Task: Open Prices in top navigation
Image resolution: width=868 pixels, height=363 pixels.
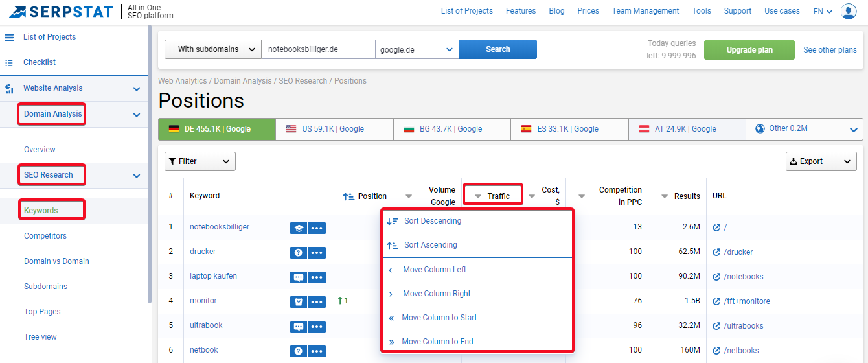Action: click(588, 11)
